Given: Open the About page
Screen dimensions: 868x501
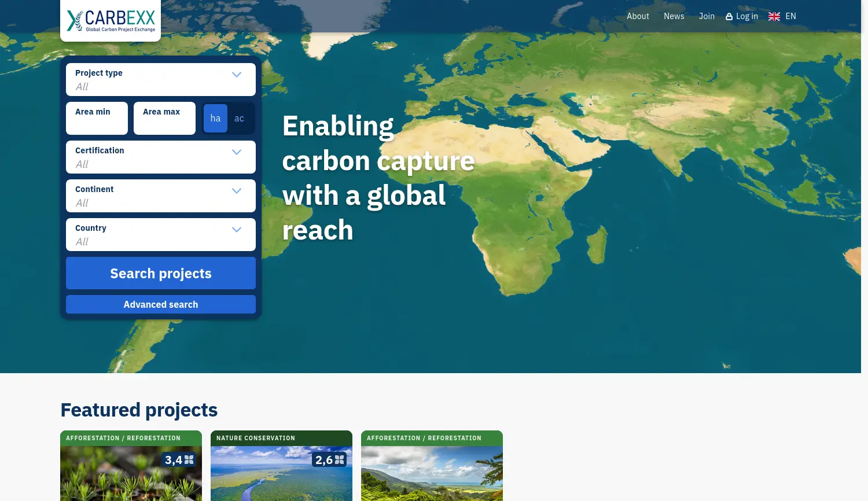Looking at the screenshot, I should [x=638, y=16].
